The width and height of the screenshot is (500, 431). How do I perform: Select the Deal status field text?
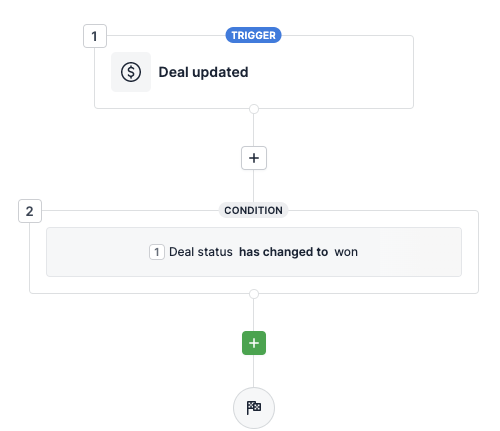coord(201,252)
